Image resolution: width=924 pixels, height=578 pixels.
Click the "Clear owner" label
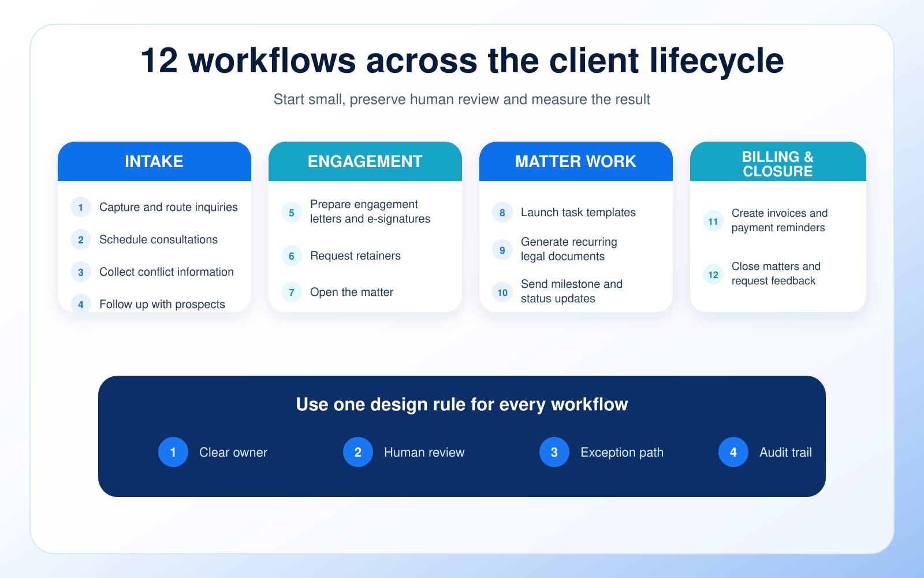[233, 452]
